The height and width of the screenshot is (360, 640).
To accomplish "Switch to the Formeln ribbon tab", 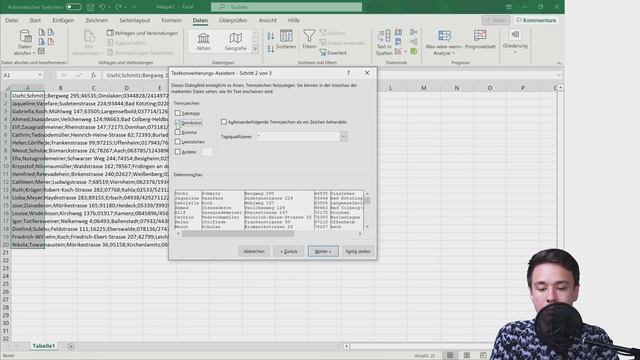I will coord(171,20).
